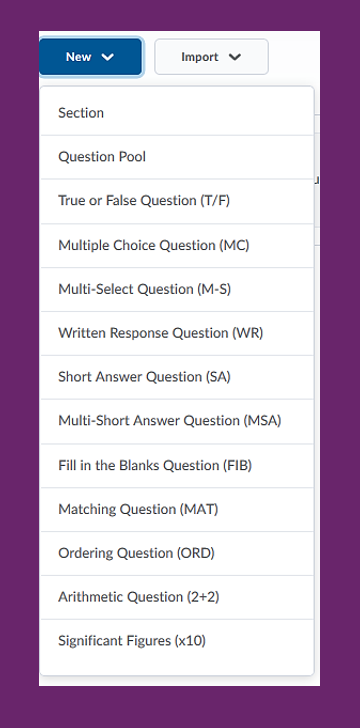Expand the Import dropdown button
Image resolution: width=360 pixels, height=728 pixels.
coord(211,57)
